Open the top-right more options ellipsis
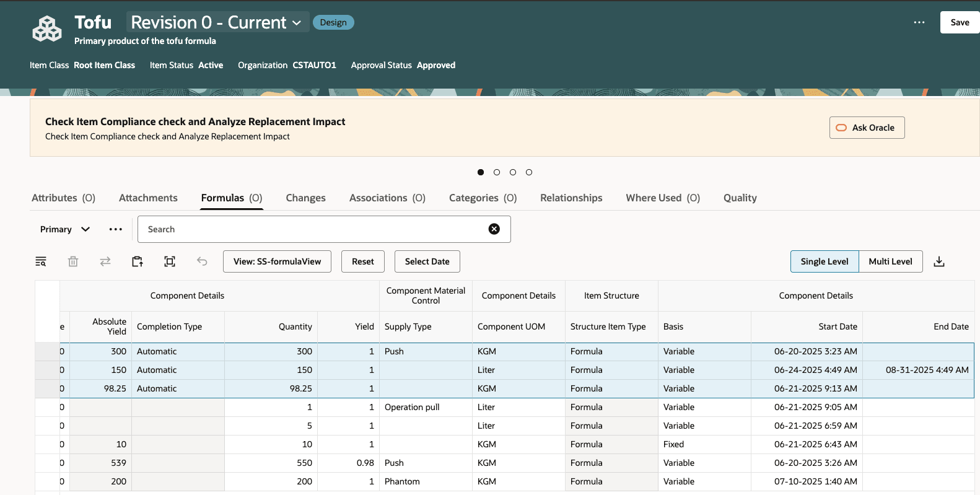Viewport: 980px width, 495px height. point(919,22)
